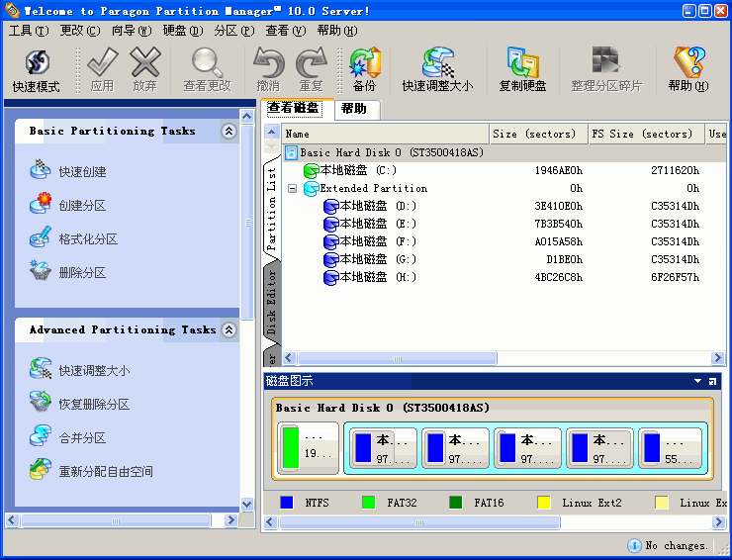Launch 快速调整大小 from the toolbar
This screenshot has width=732, height=560.
437,70
